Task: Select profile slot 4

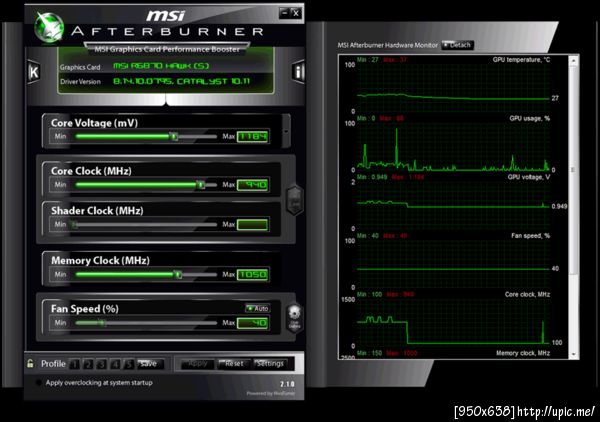Action: point(116,364)
